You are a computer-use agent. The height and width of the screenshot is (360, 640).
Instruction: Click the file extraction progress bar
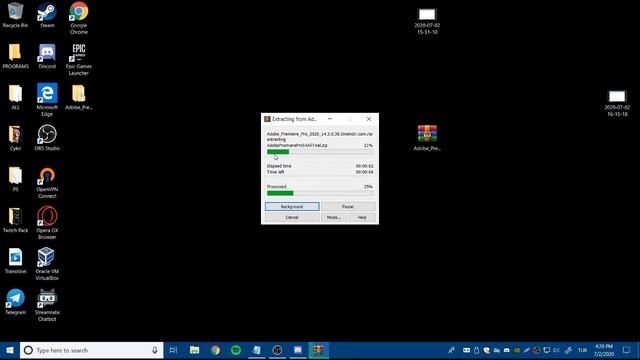coord(320,152)
